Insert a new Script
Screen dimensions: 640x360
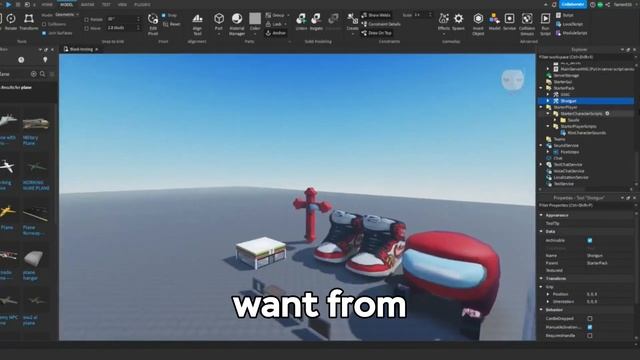tap(565, 15)
